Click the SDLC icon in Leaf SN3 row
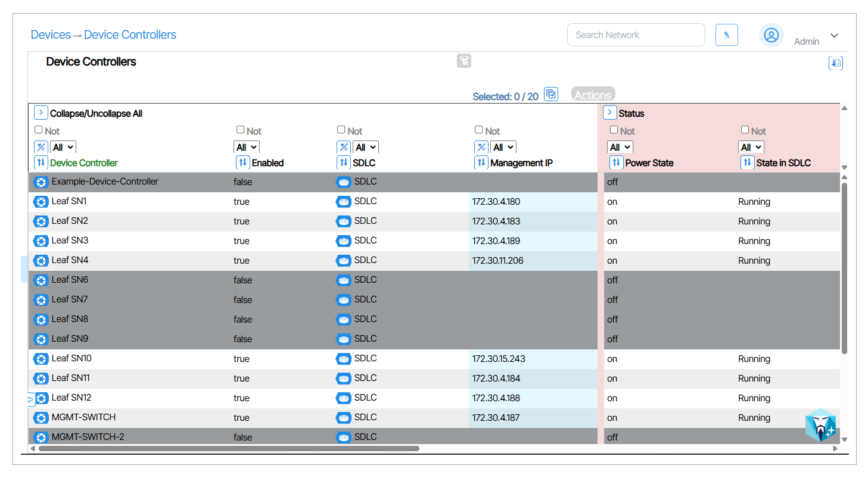 pyautogui.click(x=343, y=241)
